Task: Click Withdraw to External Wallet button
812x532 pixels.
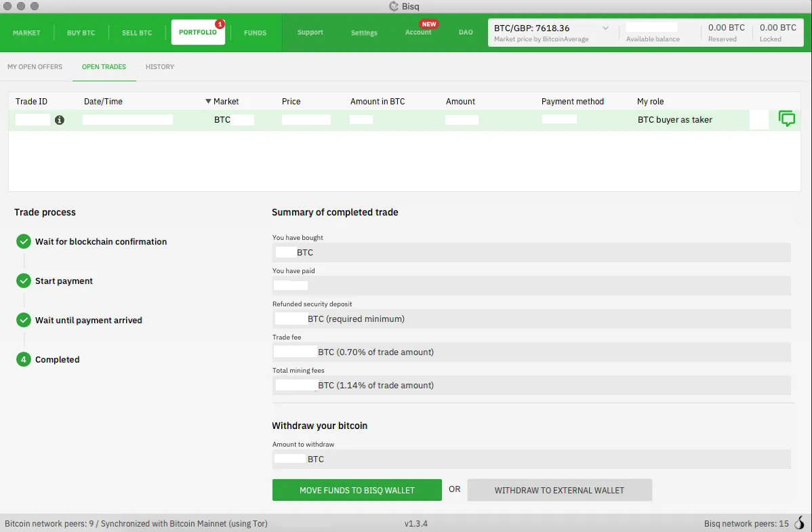Action: coord(559,490)
